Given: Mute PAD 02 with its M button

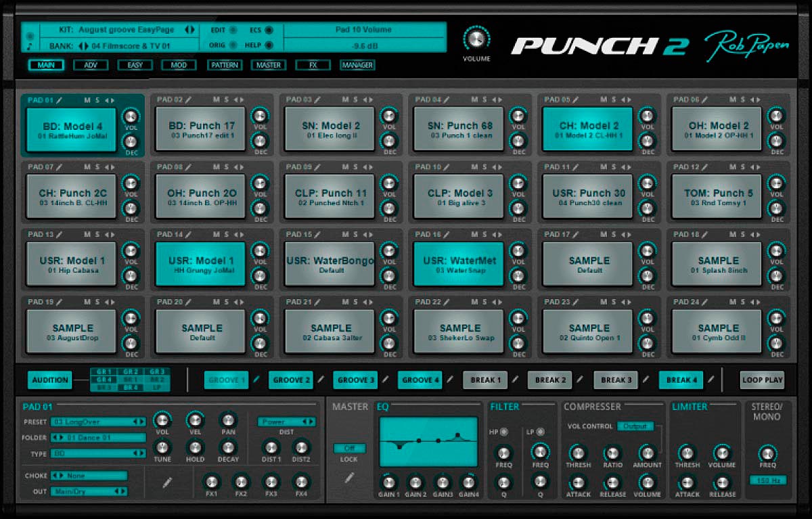Looking at the screenshot, I should (217, 100).
